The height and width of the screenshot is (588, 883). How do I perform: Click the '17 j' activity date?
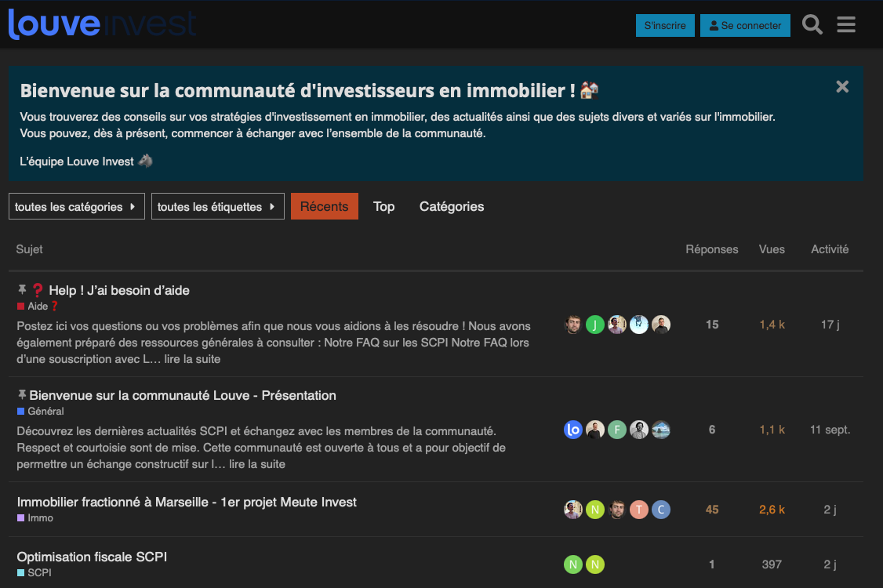point(830,325)
